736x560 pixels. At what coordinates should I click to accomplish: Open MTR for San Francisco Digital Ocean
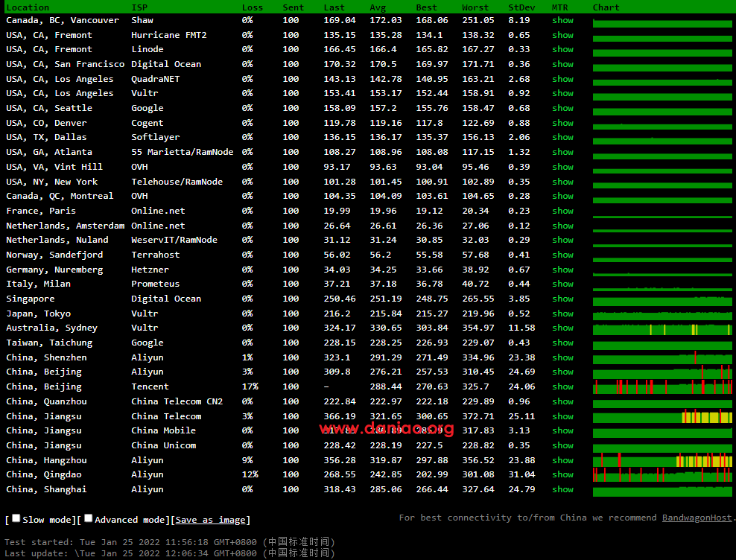562,64
